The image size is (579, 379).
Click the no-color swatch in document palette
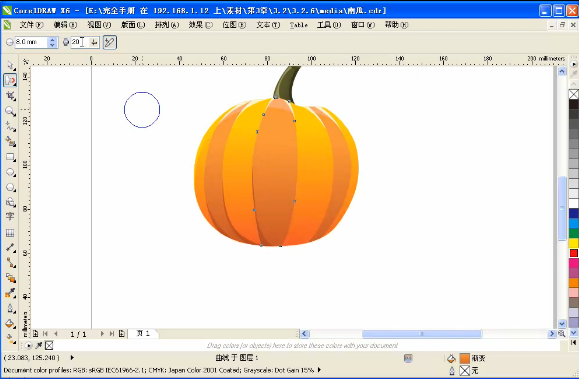[49, 345]
